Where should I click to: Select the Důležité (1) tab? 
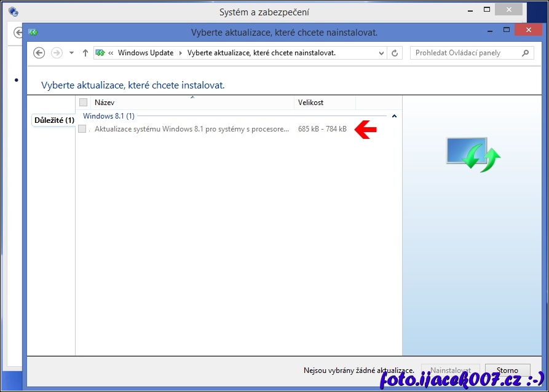pos(54,120)
